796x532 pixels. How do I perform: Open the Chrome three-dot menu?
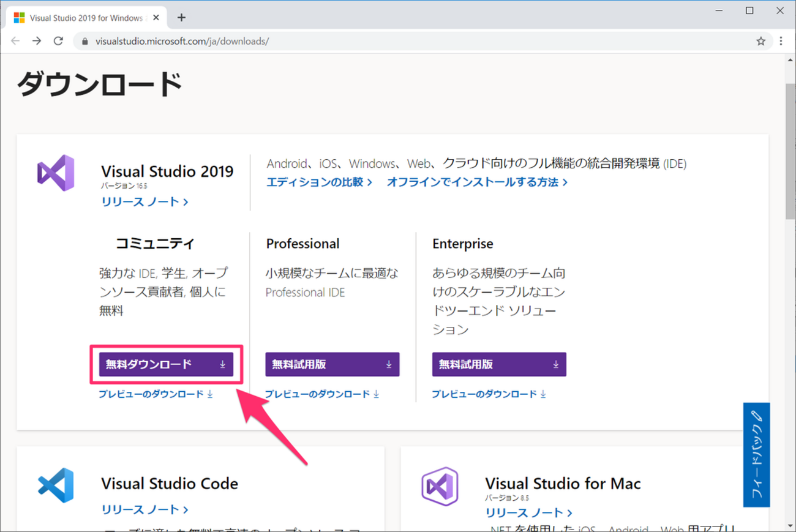click(x=781, y=42)
